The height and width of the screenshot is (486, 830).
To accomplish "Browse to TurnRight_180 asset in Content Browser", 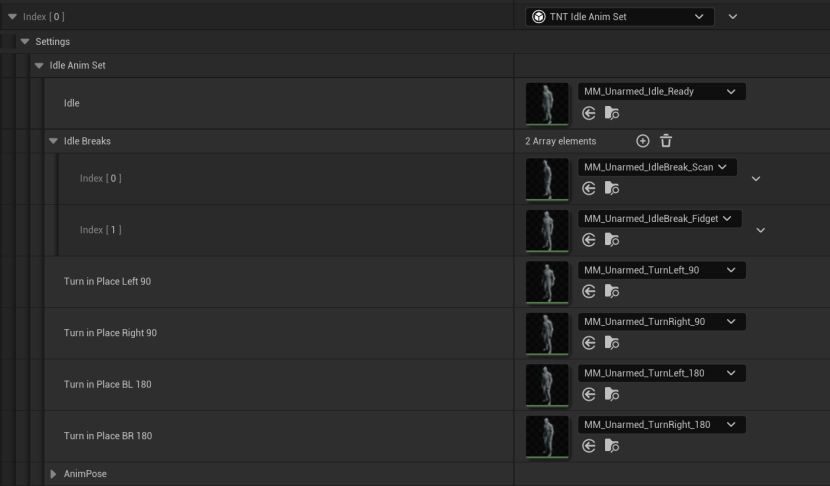I will point(612,446).
